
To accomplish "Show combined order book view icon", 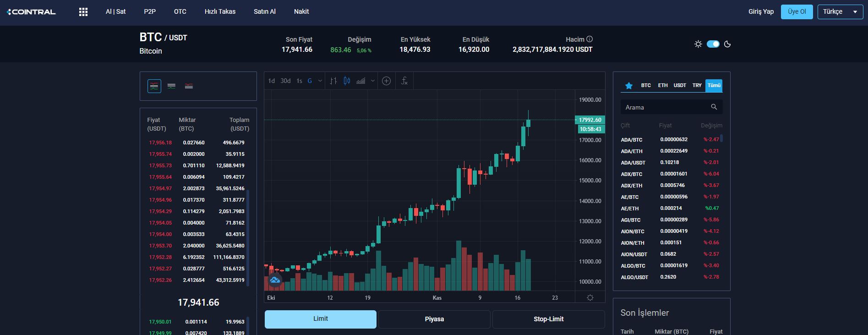I will 154,86.
